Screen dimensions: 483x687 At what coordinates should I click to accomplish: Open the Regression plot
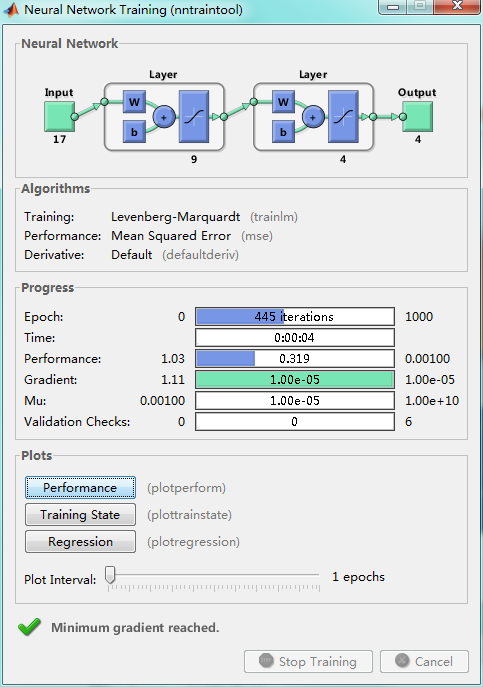click(80, 542)
